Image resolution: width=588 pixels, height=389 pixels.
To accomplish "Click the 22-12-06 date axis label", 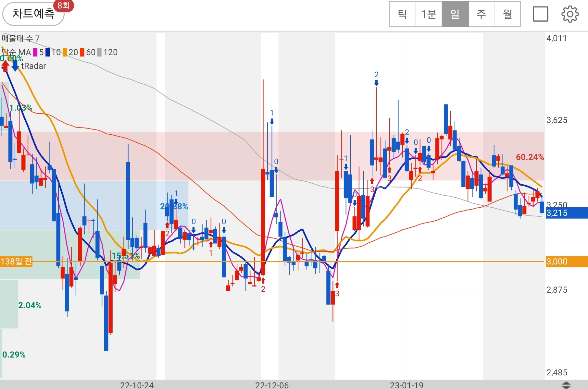I will pos(272,385).
